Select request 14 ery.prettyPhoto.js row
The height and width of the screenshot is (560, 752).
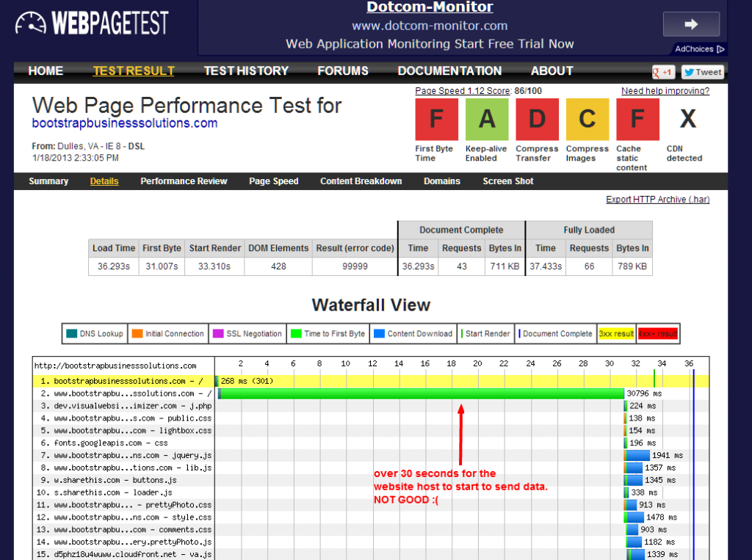coord(371,542)
